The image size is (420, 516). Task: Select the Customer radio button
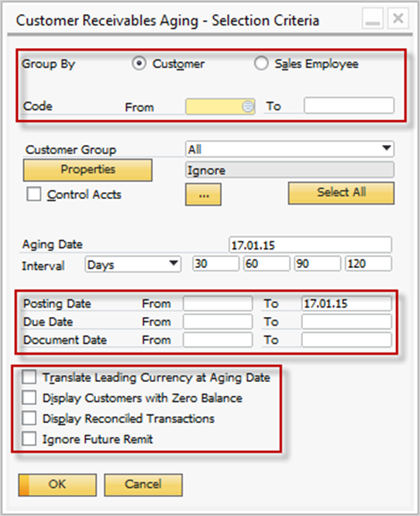[x=139, y=64]
